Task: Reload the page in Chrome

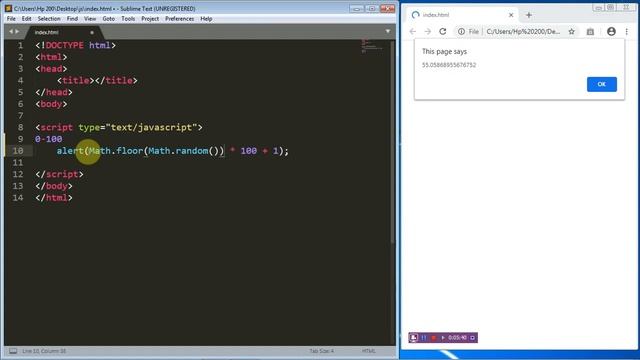Action: 442,31
